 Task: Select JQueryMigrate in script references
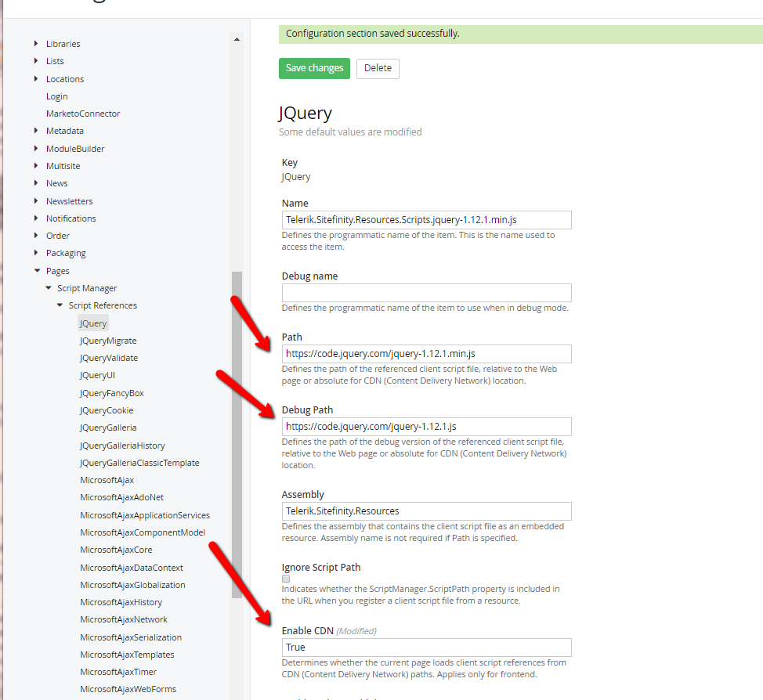click(107, 341)
